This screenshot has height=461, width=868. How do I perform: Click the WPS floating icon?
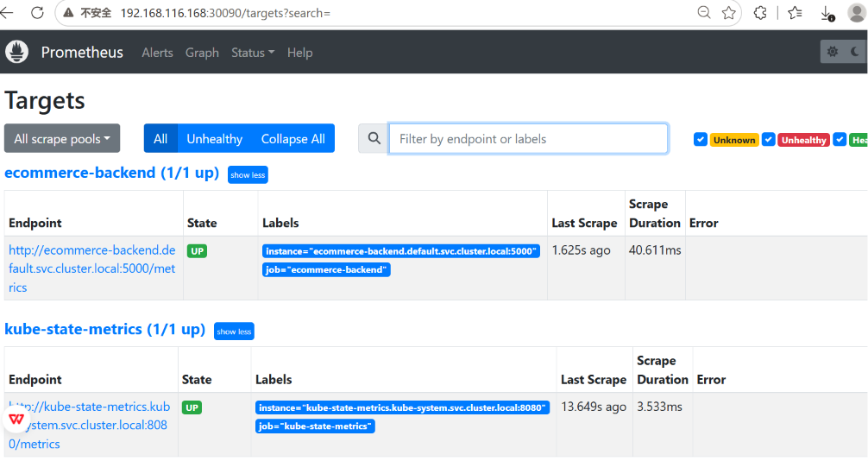[x=16, y=419]
